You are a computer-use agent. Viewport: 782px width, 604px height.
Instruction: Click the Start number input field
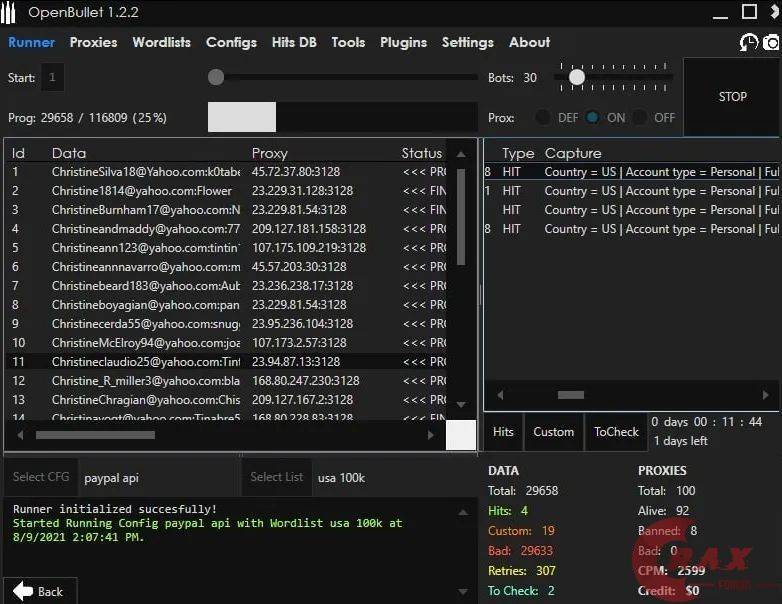(52, 77)
